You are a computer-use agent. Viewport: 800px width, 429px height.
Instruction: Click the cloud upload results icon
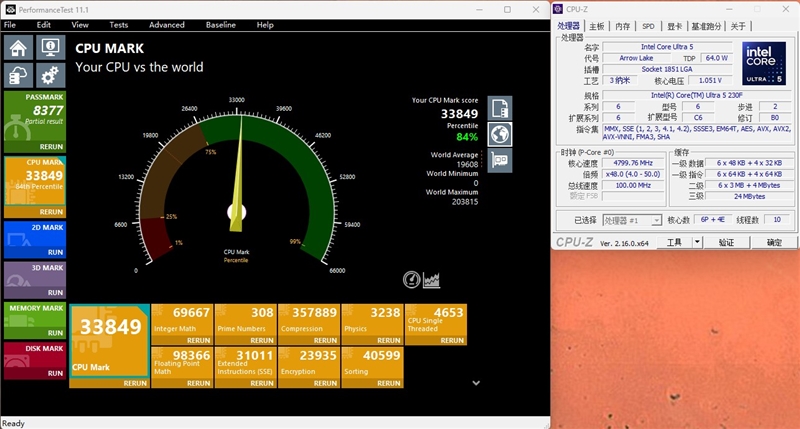tap(19, 75)
